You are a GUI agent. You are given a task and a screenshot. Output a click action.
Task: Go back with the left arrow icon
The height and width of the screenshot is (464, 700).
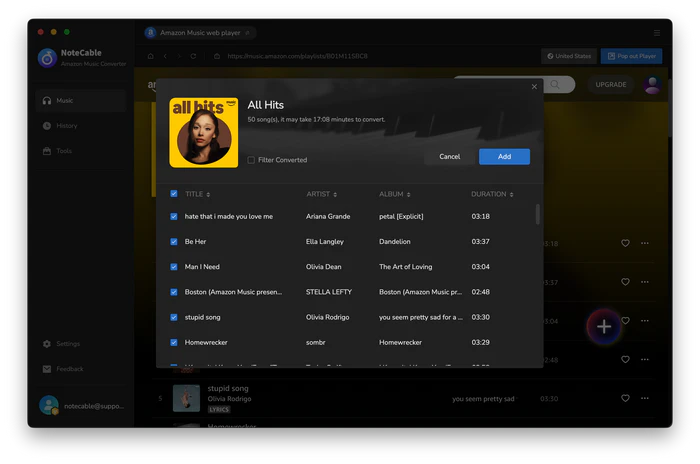[x=165, y=56]
